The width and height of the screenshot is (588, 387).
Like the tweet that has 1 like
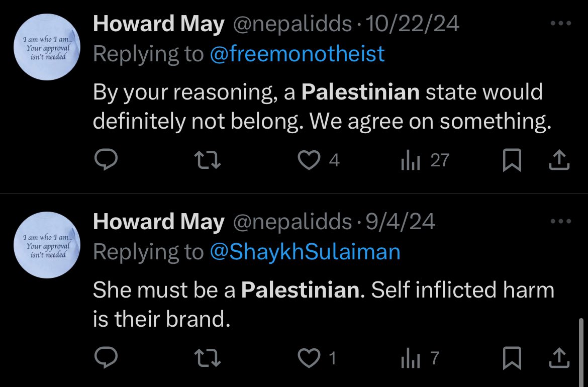point(309,358)
